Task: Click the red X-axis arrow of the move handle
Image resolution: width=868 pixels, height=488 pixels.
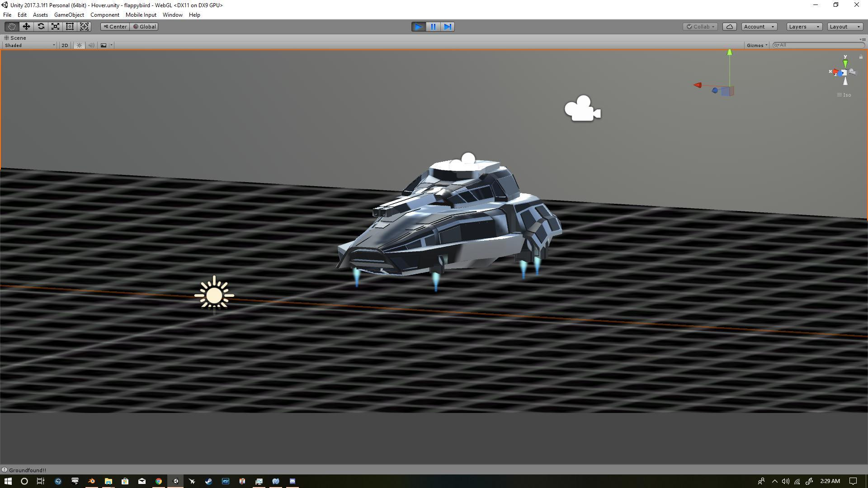Action: click(x=698, y=85)
